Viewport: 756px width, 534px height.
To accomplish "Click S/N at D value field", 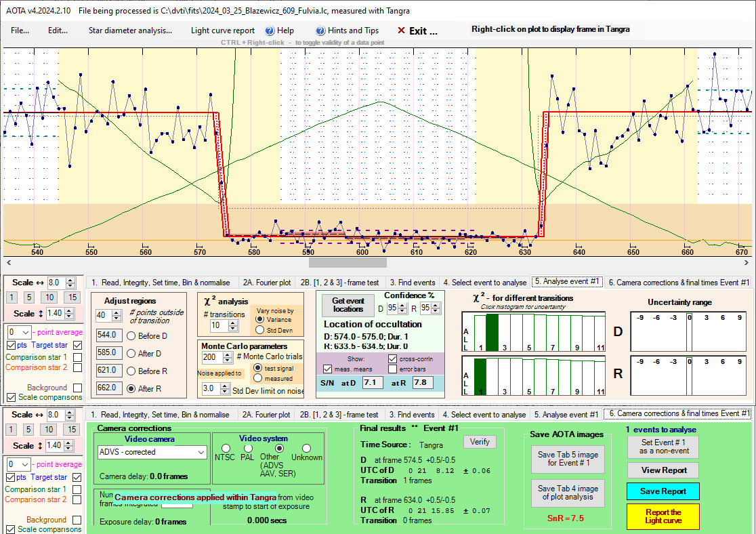I will point(373,382).
